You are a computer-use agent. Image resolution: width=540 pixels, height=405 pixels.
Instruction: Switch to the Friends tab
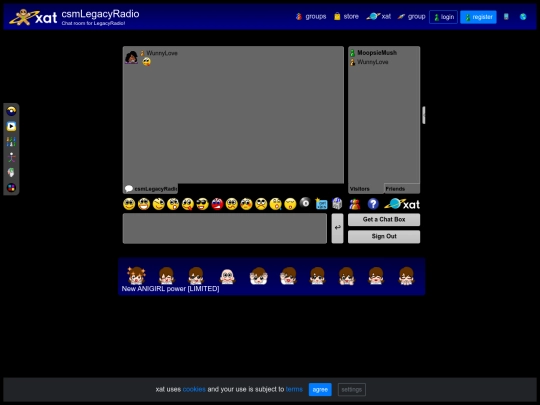402,189
